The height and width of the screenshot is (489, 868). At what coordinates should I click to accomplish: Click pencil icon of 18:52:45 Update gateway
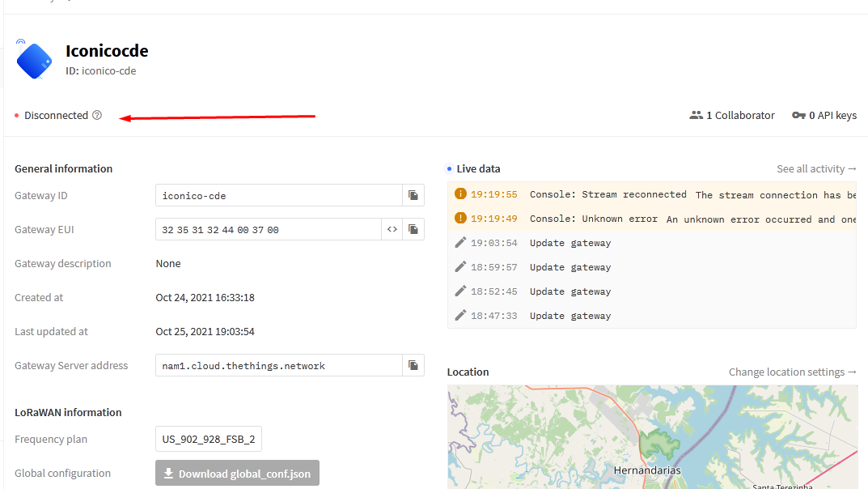tap(460, 291)
